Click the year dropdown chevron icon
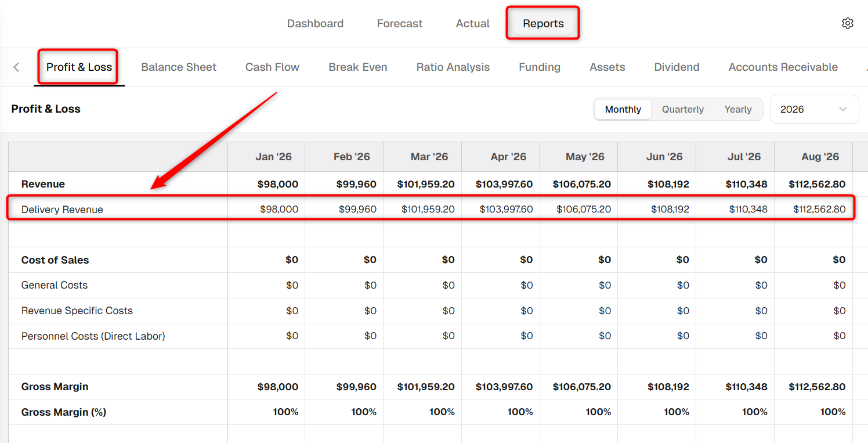 point(842,109)
